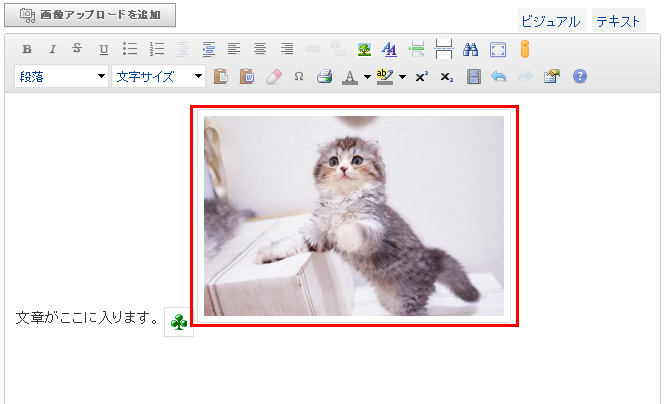
Task: Toggle underline formatting
Action: point(103,49)
